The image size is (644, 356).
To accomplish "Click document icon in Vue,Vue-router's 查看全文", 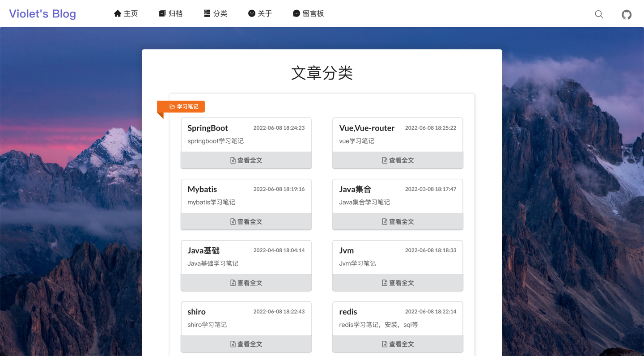I will click(x=385, y=160).
